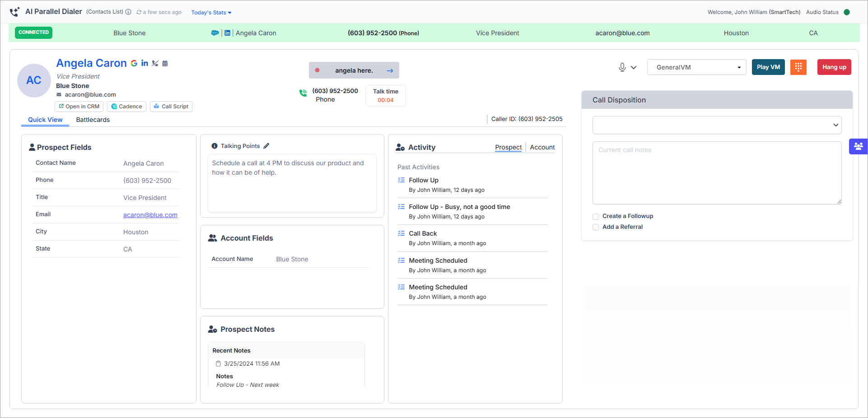Image resolution: width=868 pixels, height=418 pixels.
Task: Click the Vice President value in Title row
Action: (x=145, y=198)
